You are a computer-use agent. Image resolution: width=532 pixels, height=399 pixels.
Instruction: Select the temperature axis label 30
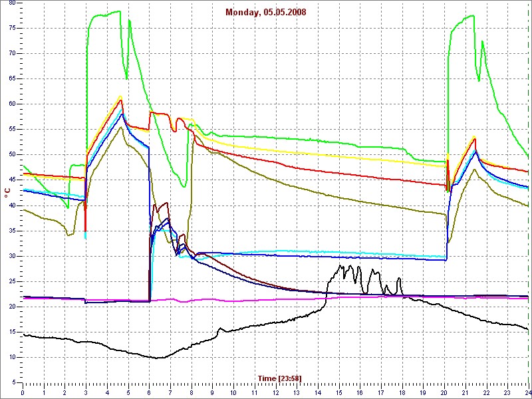[12, 256]
